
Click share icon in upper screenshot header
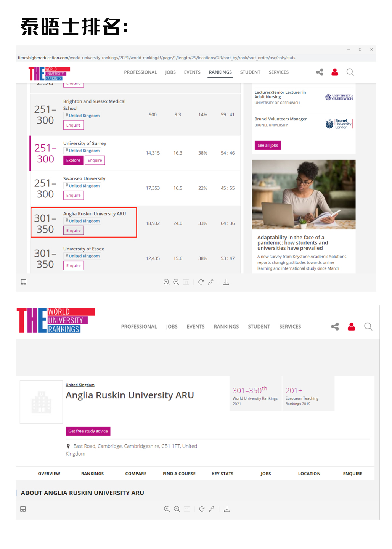pos(320,72)
